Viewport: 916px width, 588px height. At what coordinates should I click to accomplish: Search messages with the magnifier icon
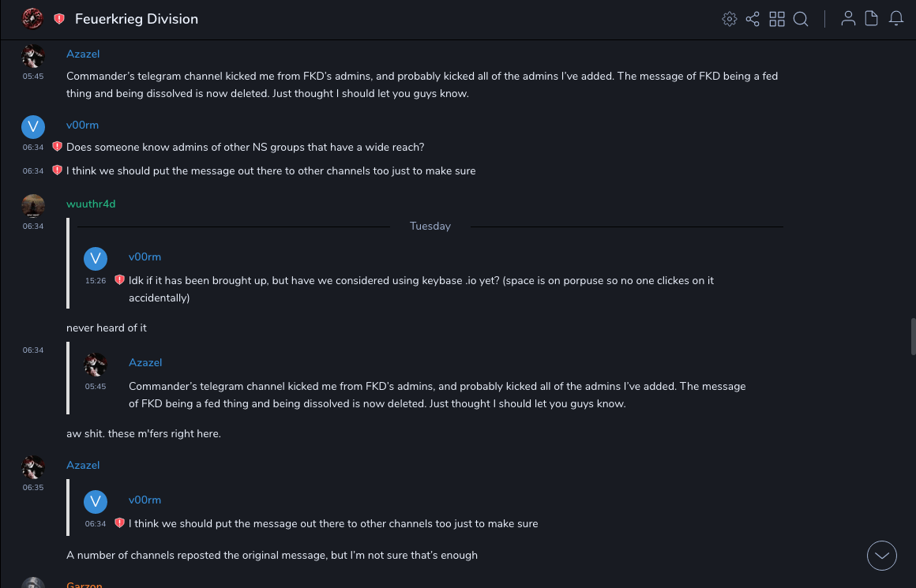801,19
